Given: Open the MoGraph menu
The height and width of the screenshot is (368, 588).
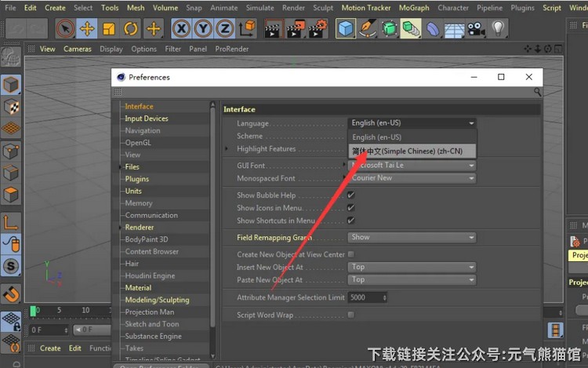Looking at the screenshot, I should click(413, 8).
